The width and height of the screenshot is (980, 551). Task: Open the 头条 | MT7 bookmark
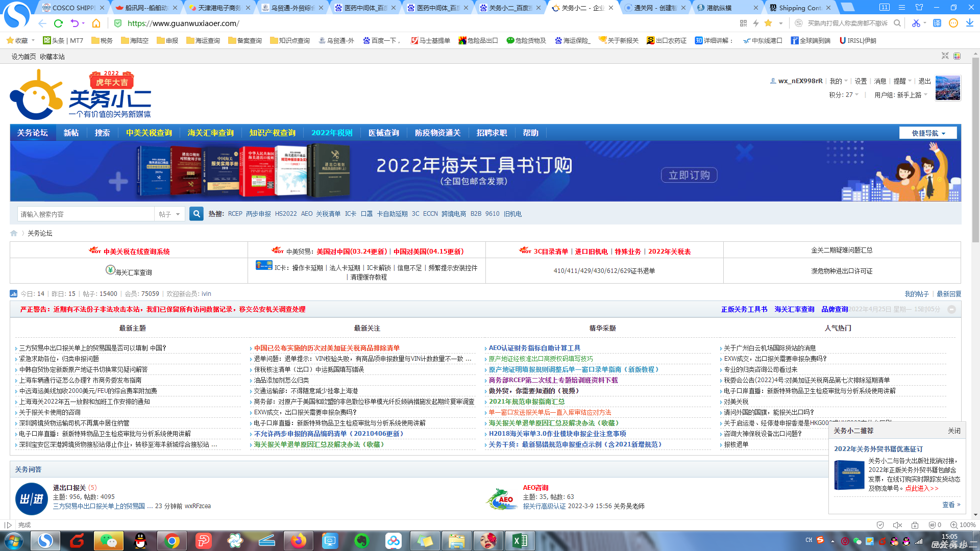click(x=63, y=40)
